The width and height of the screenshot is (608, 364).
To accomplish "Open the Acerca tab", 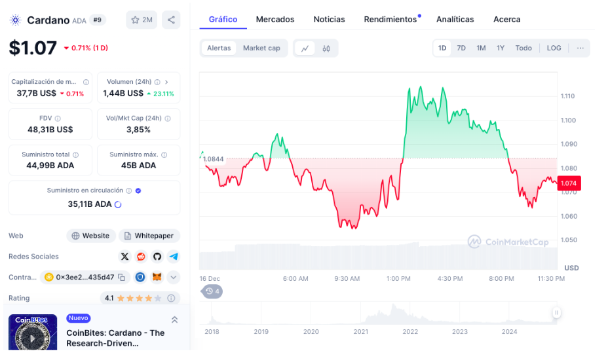I will pyautogui.click(x=507, y=20).
